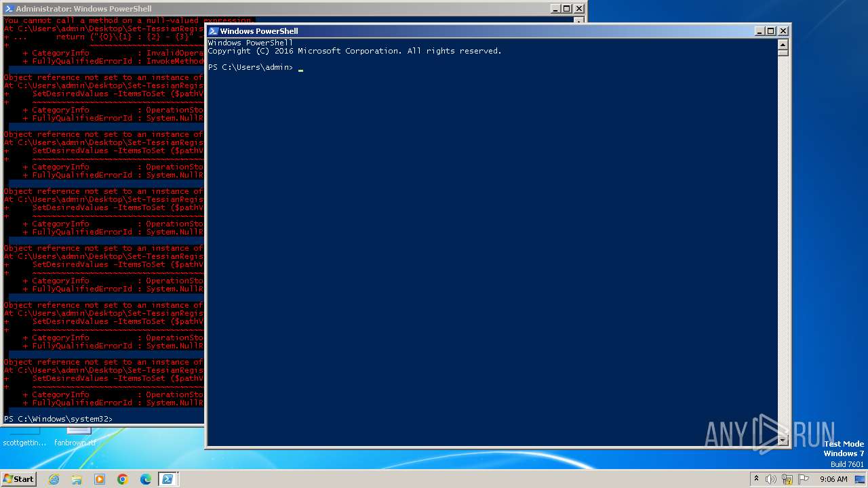Launch Microsoft Edge from the taskbar
Viewport: 868px width, 488px height.
146,479
